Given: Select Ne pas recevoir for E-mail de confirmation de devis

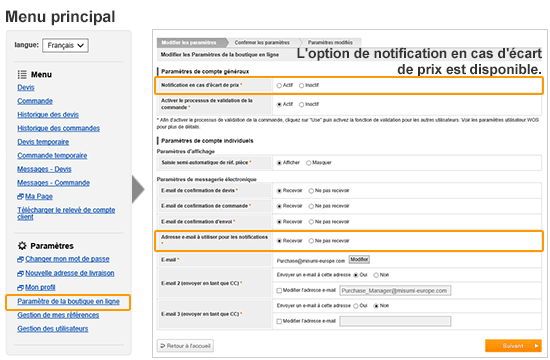Looking at the screenshot, I should (311, 191).
